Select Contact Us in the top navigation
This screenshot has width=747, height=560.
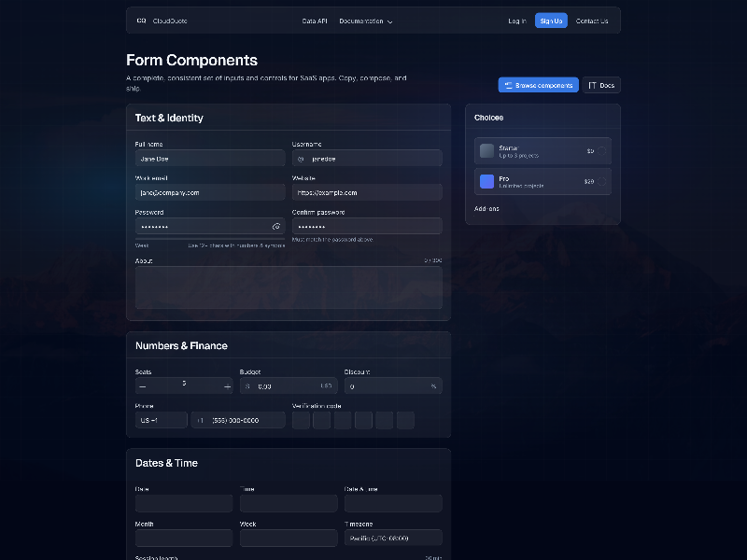click(592, 20)
